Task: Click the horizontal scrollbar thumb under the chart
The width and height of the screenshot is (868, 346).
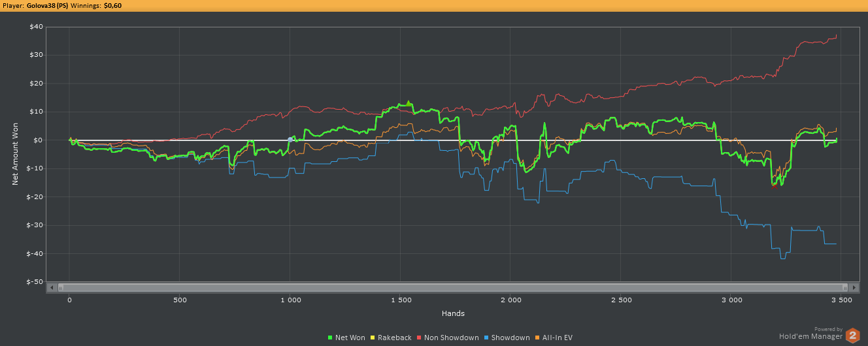Action: (x=452, y=287)
